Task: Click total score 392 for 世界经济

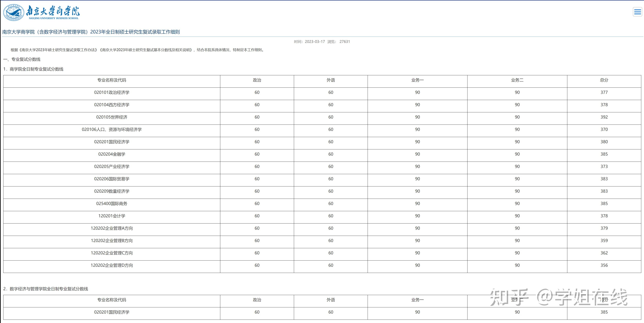Action: point(604,117)
